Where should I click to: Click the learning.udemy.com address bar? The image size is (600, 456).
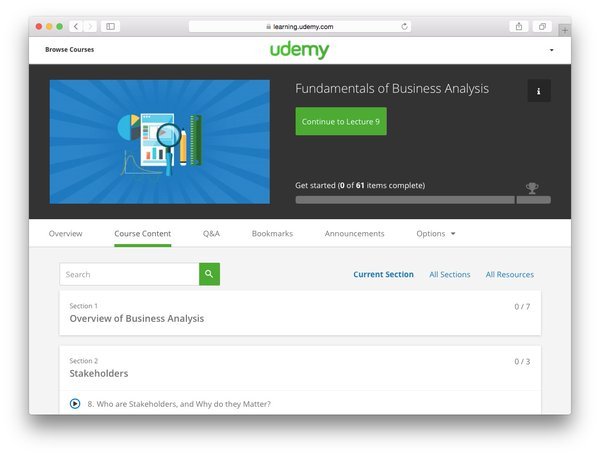coord(300,26)
